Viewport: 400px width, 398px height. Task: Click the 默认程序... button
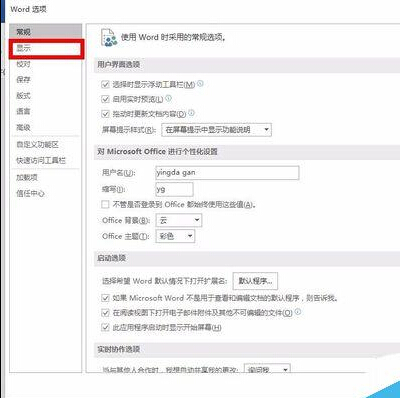(255, 281)
